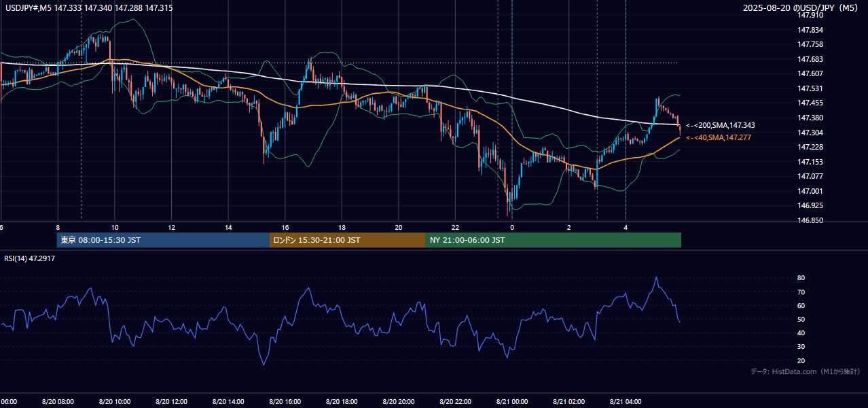Image resolution: width=868 pixels, height=408 pixels.
Task: Click the 146.925 price axis label
Action: click(x=811, y=205)
